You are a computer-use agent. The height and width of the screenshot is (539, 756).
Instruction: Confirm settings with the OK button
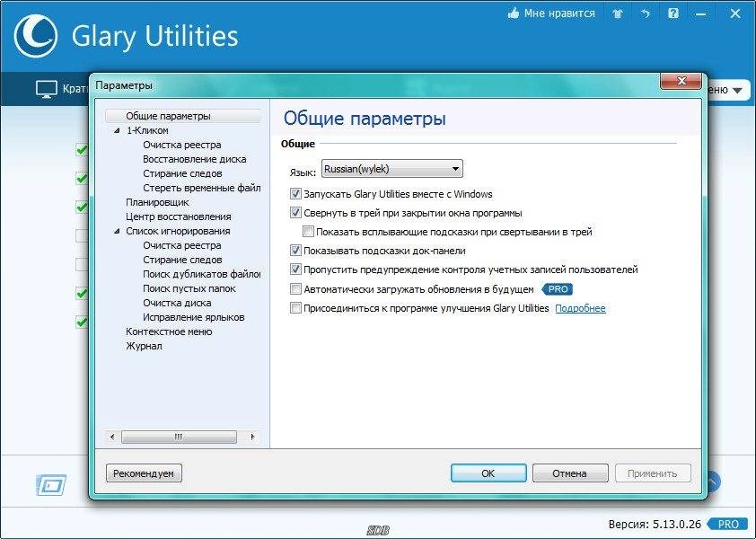(x=488, y=473)
